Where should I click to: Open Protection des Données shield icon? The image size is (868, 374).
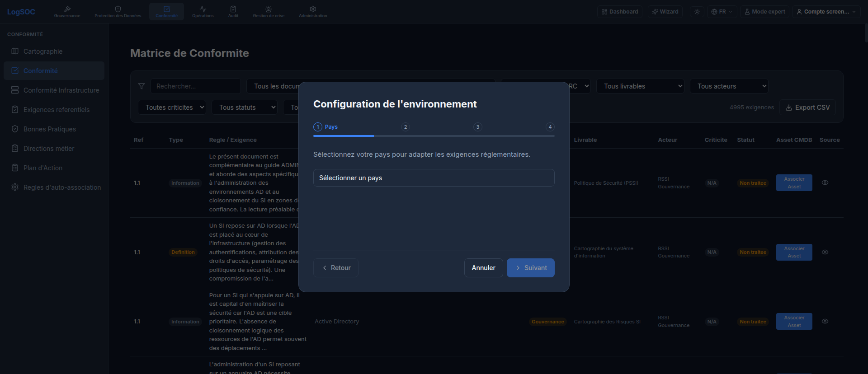pos(118,9)
